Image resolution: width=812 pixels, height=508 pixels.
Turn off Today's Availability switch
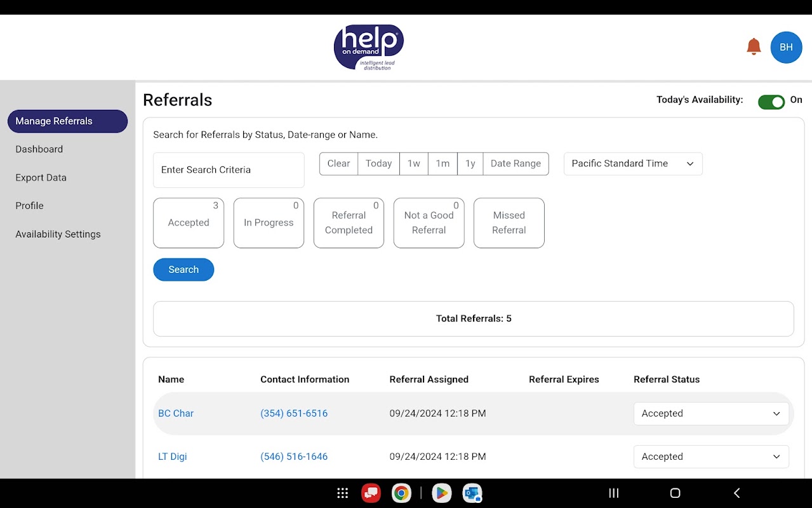pos(771,102)
